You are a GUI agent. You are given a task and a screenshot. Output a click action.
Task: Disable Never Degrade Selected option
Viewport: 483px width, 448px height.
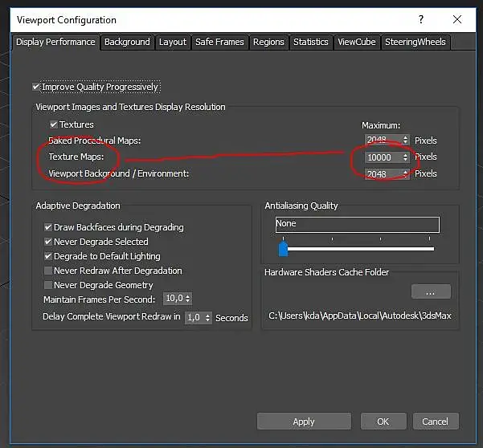[x=48, y=242]
